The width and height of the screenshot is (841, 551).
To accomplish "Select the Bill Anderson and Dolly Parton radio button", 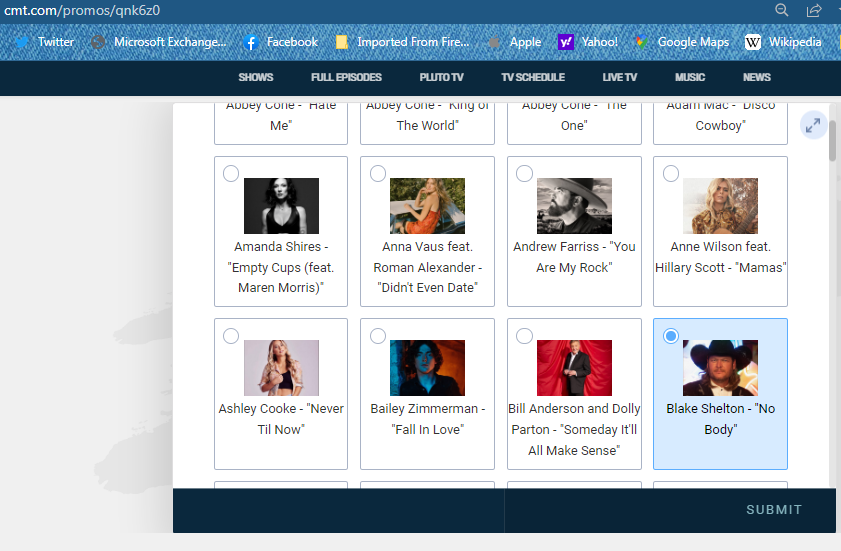I will 525,336.
